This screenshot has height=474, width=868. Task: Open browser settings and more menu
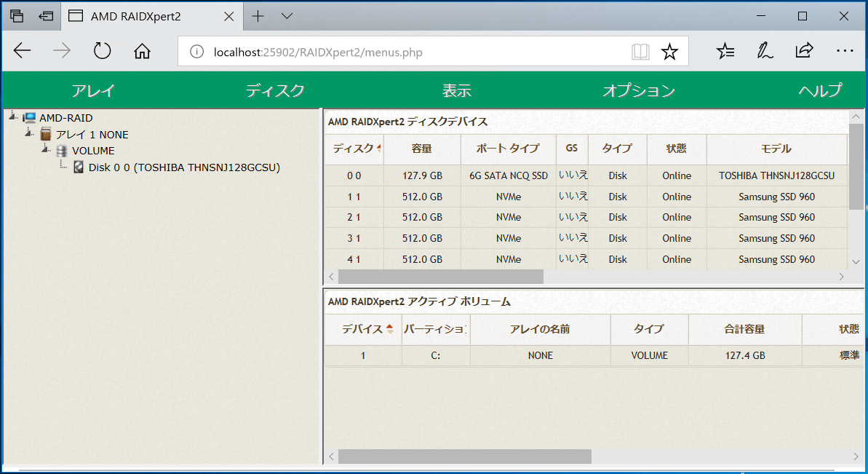[x=845, y=51]
